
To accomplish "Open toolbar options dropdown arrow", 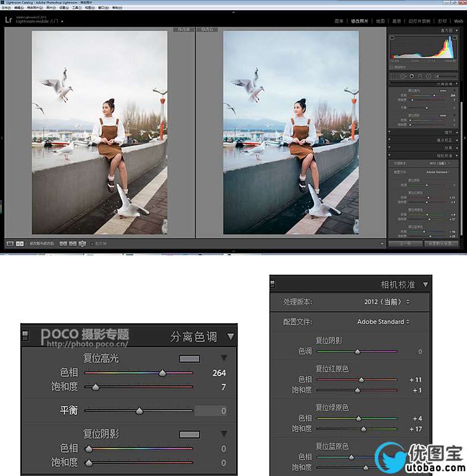I will tap(382, 244).
